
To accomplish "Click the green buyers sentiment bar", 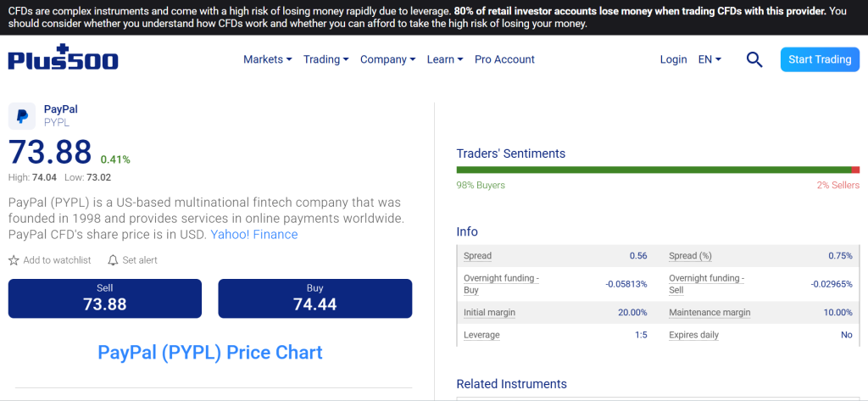I will [653, 170].
